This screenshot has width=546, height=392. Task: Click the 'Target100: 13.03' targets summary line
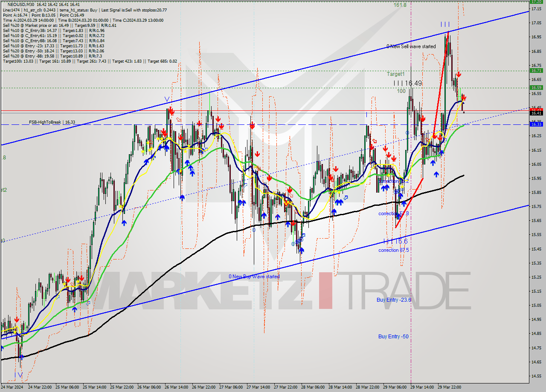coord(90,61)
